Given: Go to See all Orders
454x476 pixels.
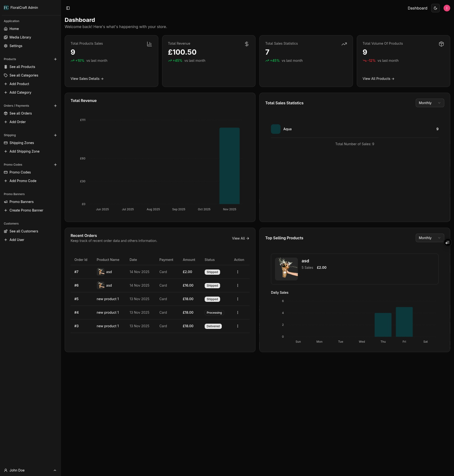Looking at the screenshot, I should click(21, 114).
